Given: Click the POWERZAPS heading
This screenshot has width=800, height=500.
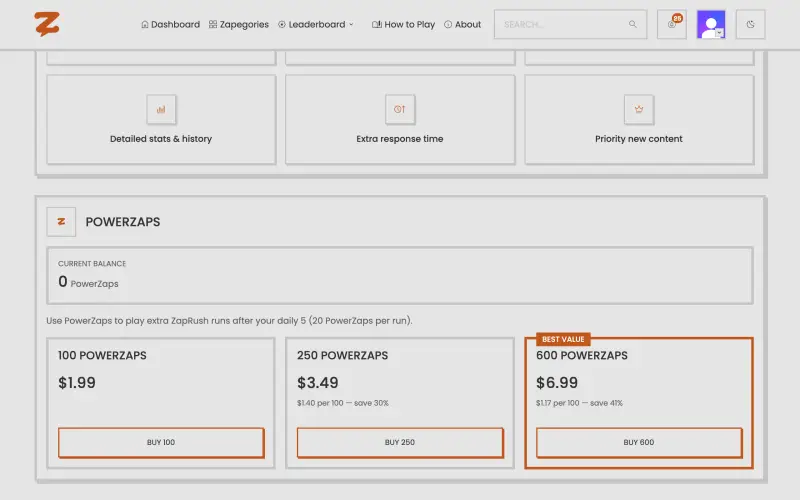Looking at the screenshot, I should click(123, 222).
